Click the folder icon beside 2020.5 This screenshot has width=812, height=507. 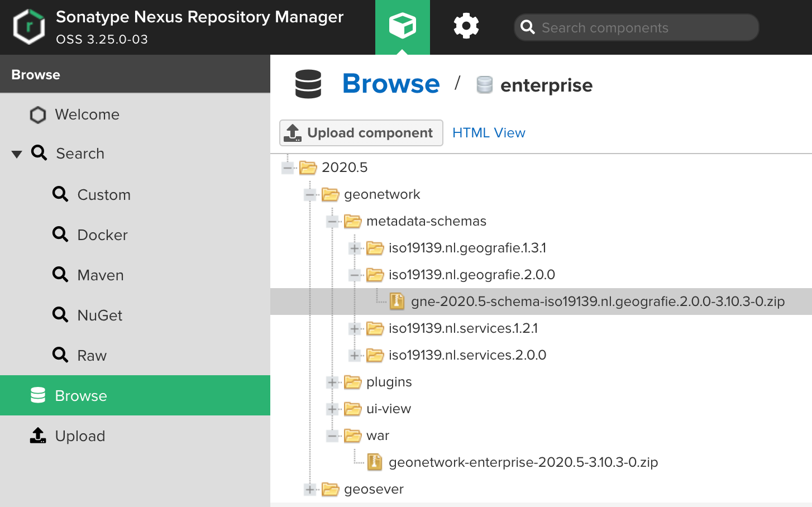point(308,168)
